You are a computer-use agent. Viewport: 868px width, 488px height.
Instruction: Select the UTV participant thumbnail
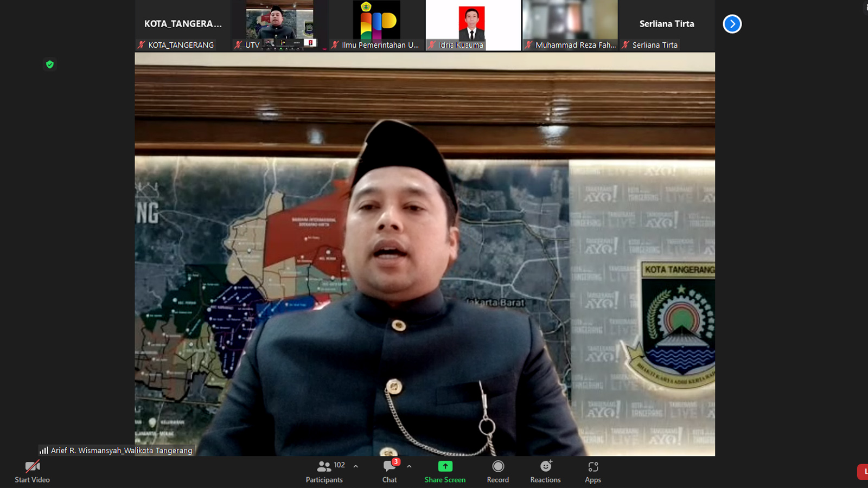(x=279, y=24)
